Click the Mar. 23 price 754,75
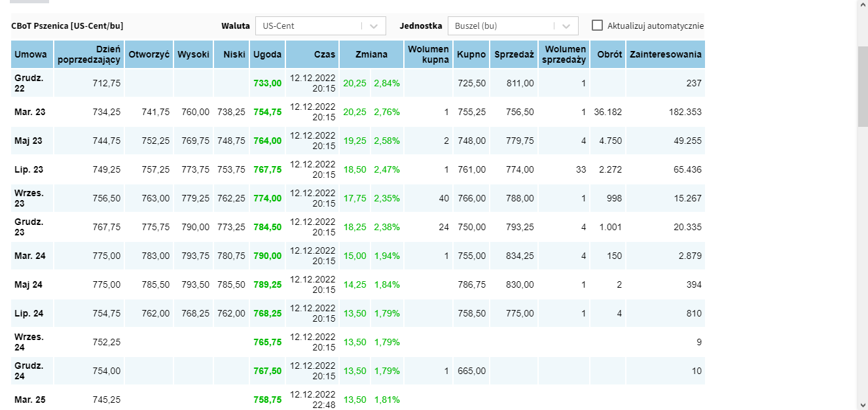 click(267, 112)
